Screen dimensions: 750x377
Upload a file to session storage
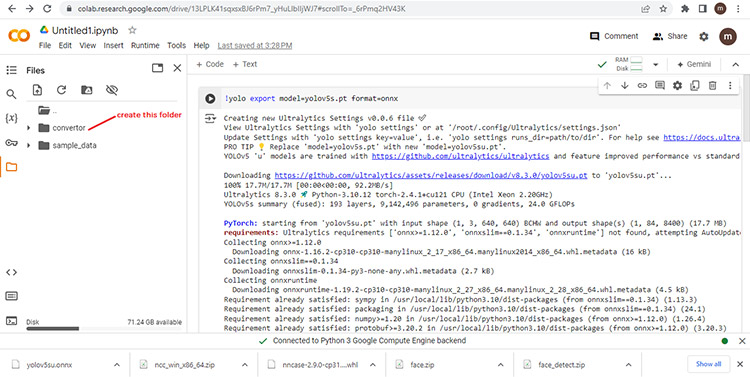pos(37,90)
